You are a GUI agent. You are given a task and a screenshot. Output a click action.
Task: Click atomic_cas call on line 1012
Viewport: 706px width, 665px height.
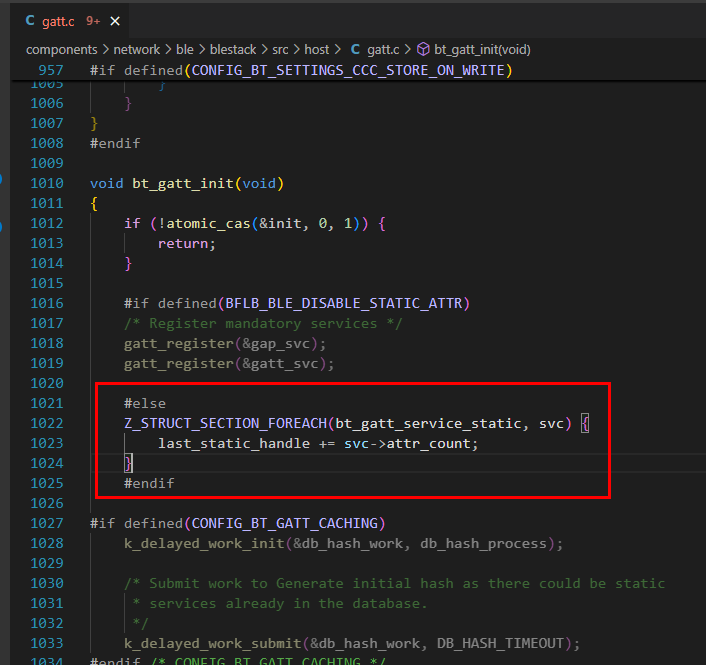point(208,223)
